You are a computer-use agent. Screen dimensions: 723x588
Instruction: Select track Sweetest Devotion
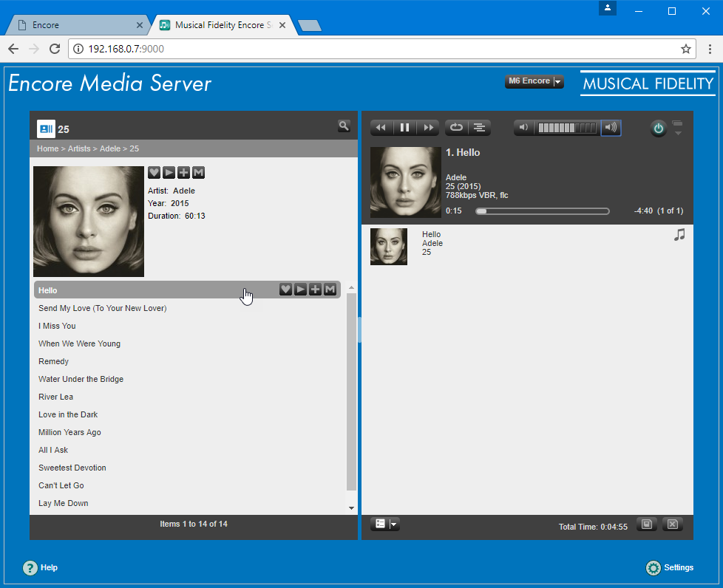click(187, 468)
